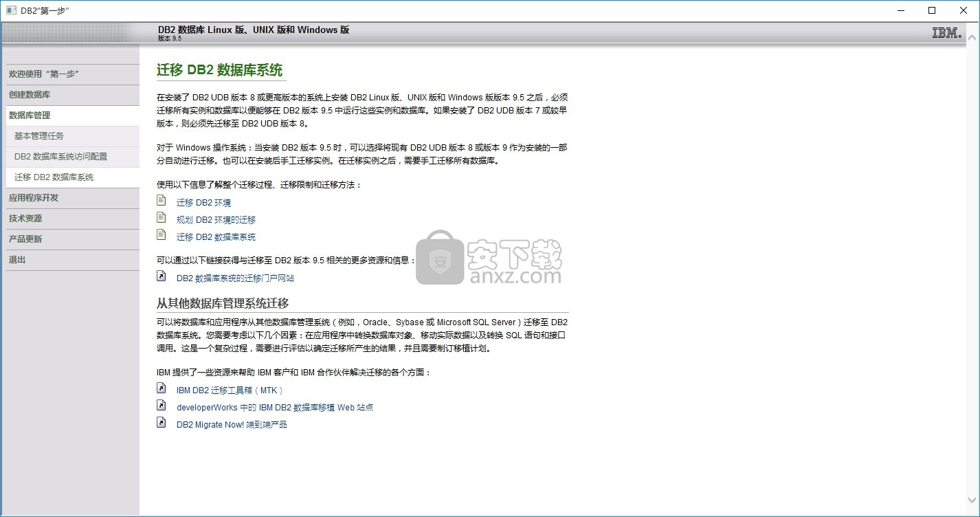980x517 pixels.
Task: Select 迁移 DB2 数据库系统 sidebar sub-item
Action: tap(73, 177)
